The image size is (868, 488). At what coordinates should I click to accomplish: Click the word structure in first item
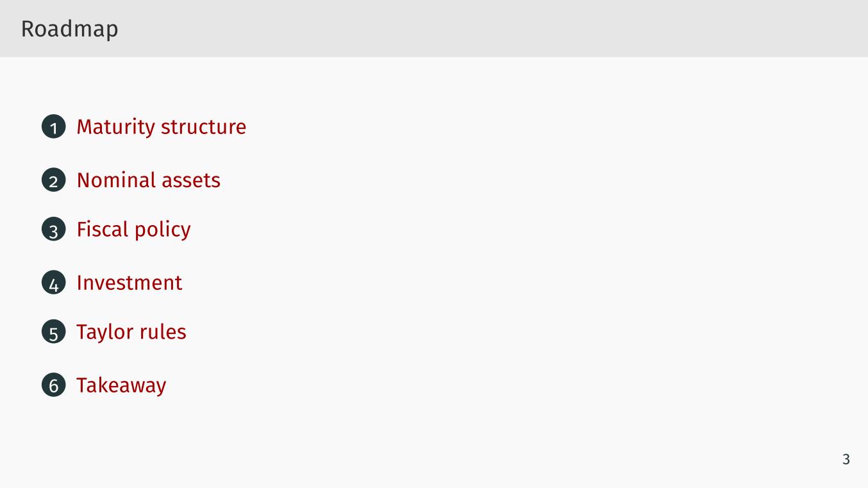(203, 127)
